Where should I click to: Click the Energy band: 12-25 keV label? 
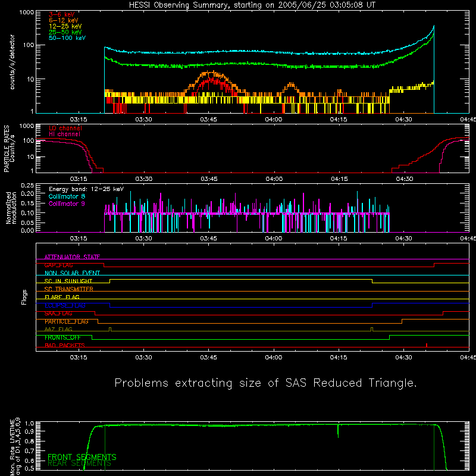coord(86,189)
